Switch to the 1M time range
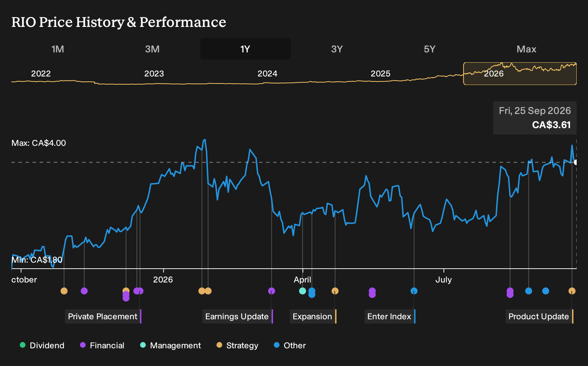 coord(58,49)
